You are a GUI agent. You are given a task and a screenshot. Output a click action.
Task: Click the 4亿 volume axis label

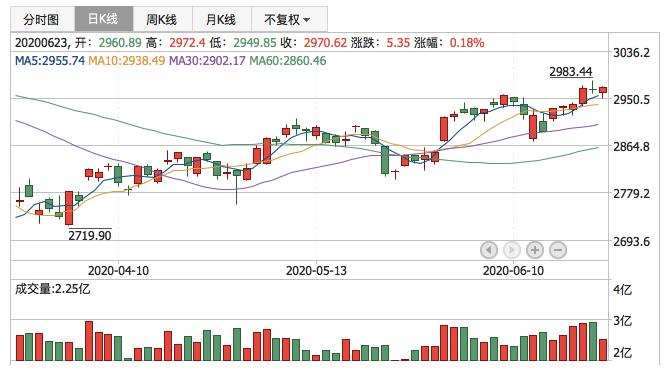coord(623,290)
